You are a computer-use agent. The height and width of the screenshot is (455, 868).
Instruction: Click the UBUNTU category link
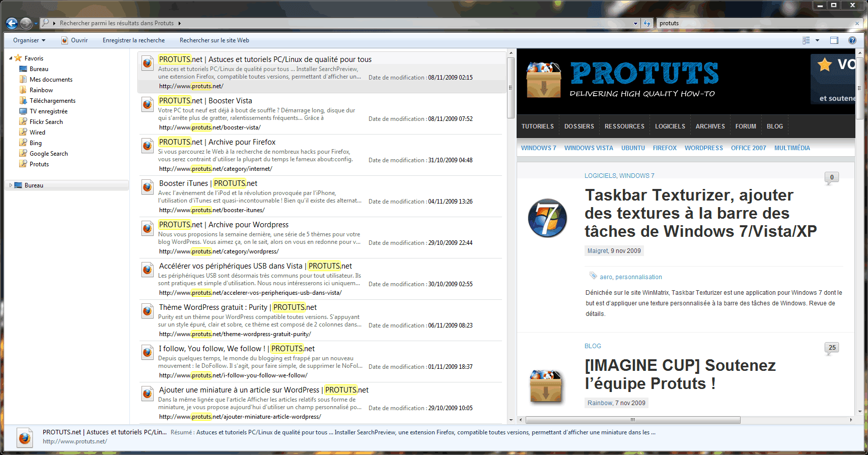coord(633,148)
